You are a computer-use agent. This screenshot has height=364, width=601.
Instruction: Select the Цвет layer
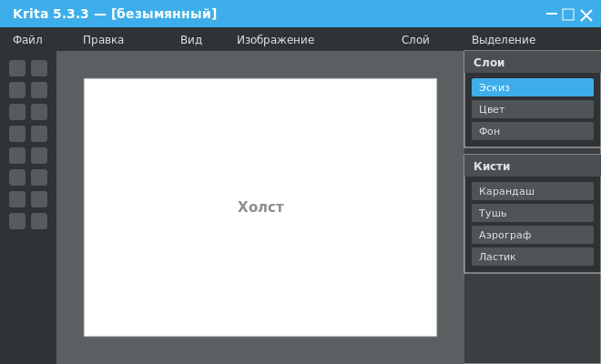533,109
